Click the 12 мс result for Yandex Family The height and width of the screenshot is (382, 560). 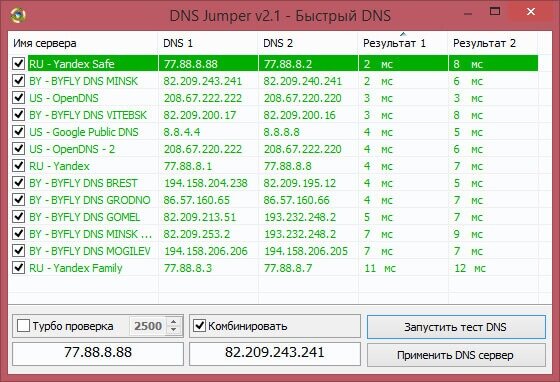(x=470, y=268)
